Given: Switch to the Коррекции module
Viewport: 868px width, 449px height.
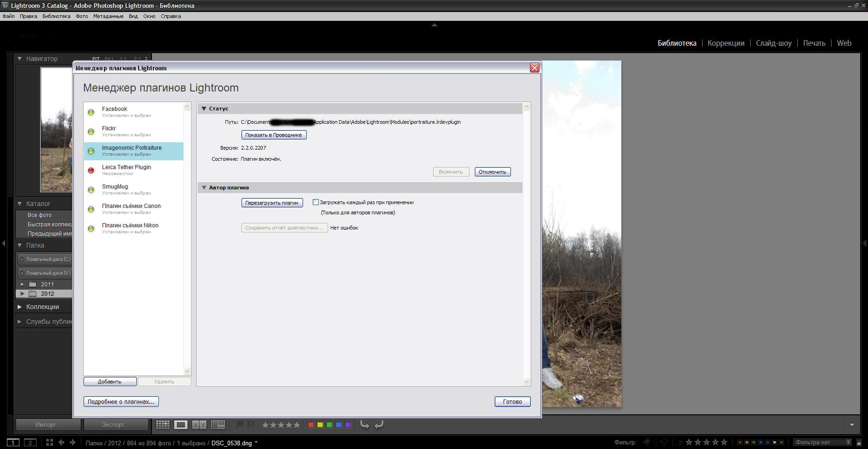Looking at the screenshot, I should pyautogui.click(x=726, y=43).
